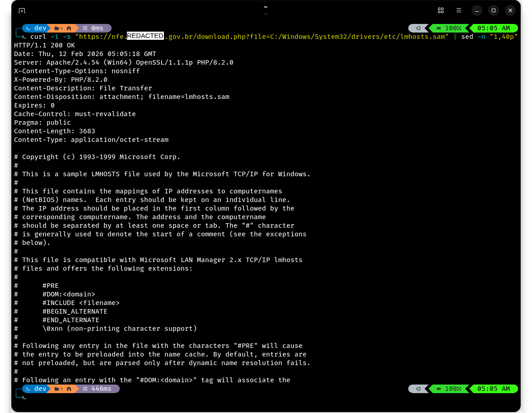
Task: Click the top gray status circle segment
Action: click(418, 28)
